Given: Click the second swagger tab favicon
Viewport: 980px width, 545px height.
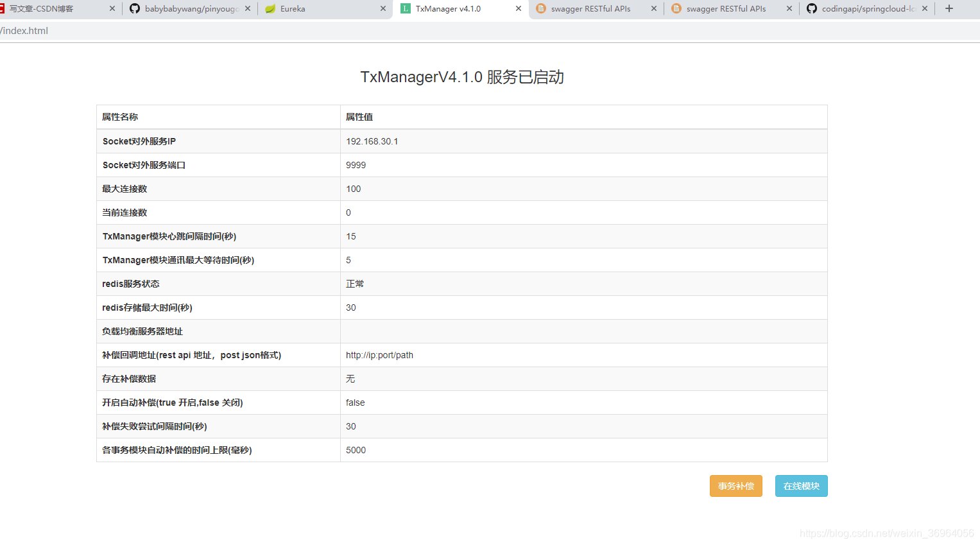Looking at the screenshot, I should pos(676,9).
